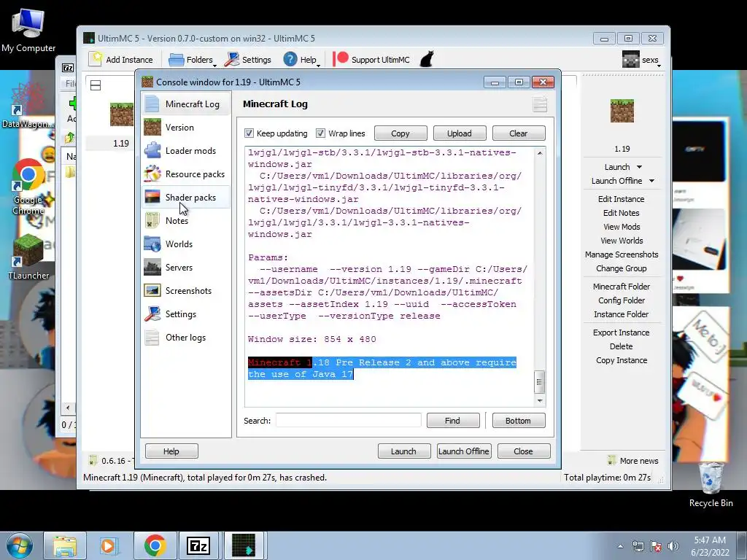Click Edit Instance in the side panel

(622, 199)
